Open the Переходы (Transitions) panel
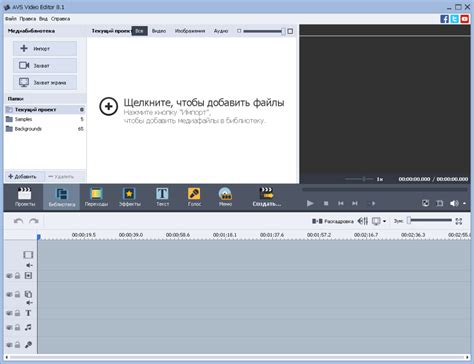This screenshot has width=474, height=364. (96, 197)
